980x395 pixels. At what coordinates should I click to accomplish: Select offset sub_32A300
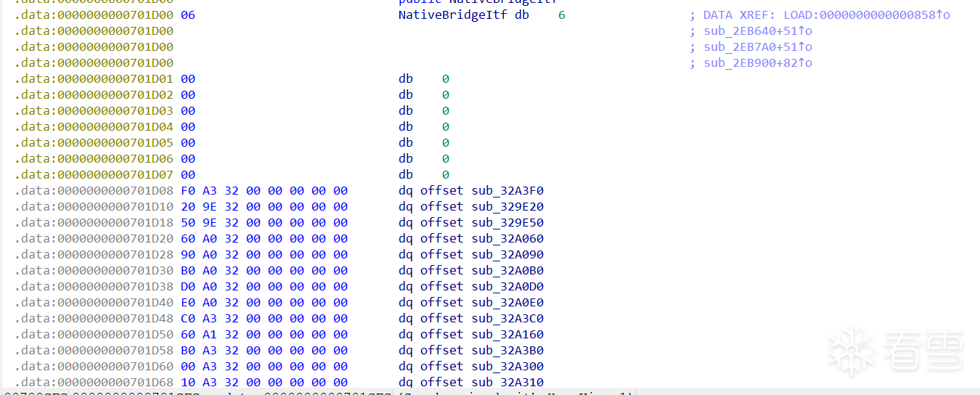[482, 366]
